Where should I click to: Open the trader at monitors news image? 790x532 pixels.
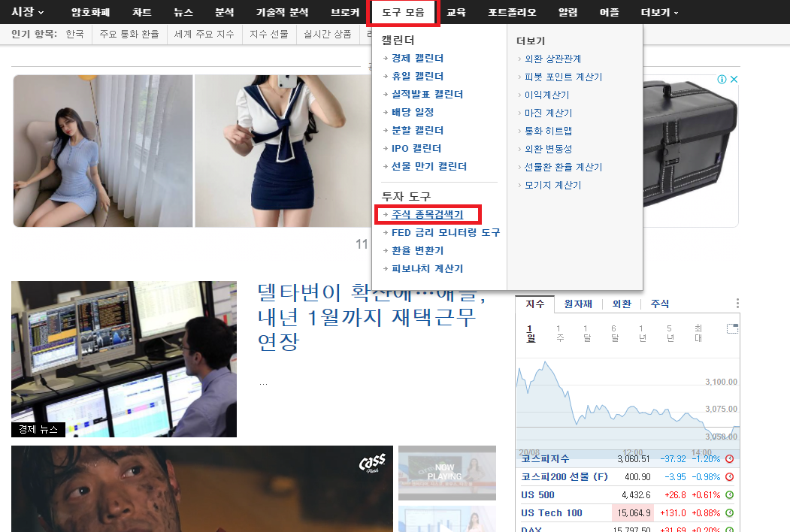124,359
